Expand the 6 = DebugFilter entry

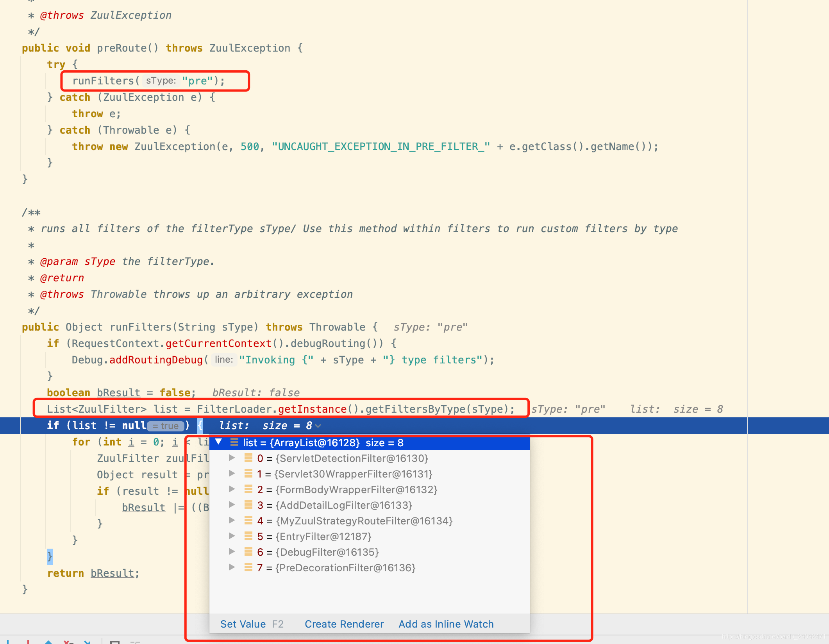[232, 551]
